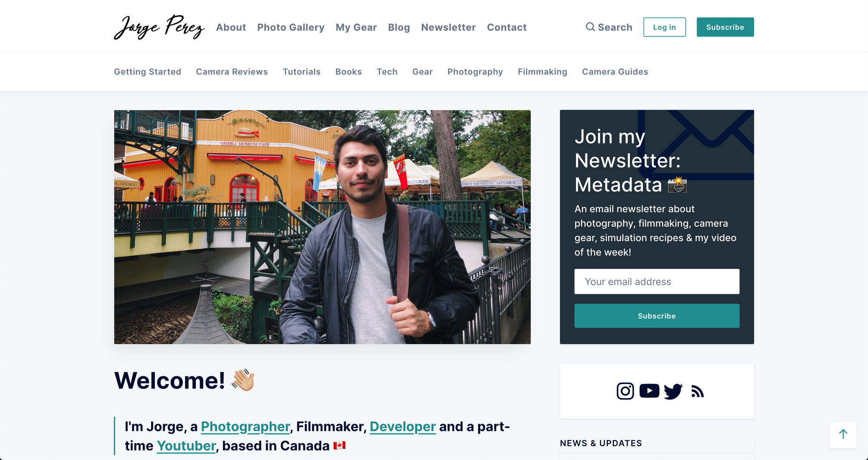
Task: Select the Camera Reviews category
Action: 232,72
